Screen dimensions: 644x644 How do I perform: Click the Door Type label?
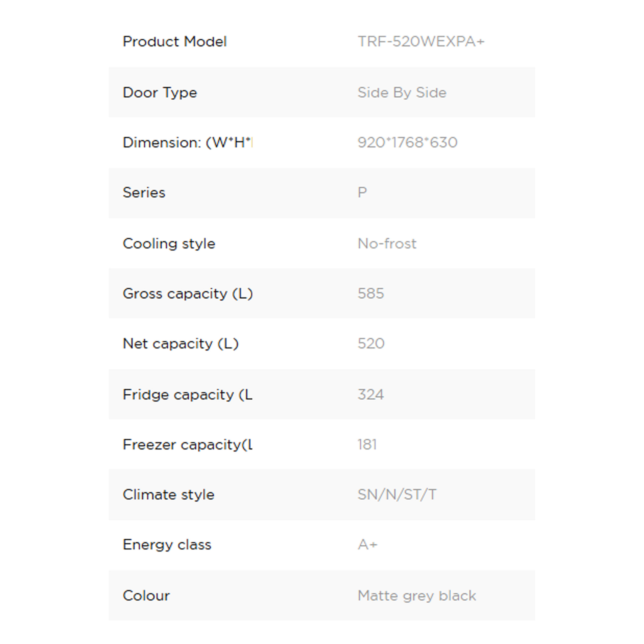(160, 93)
